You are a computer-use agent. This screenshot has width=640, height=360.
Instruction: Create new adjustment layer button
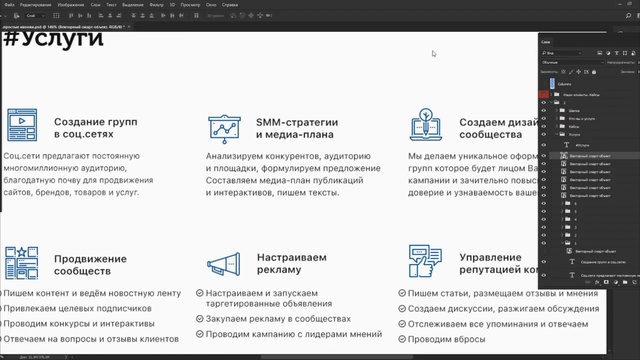coord(616,282)
